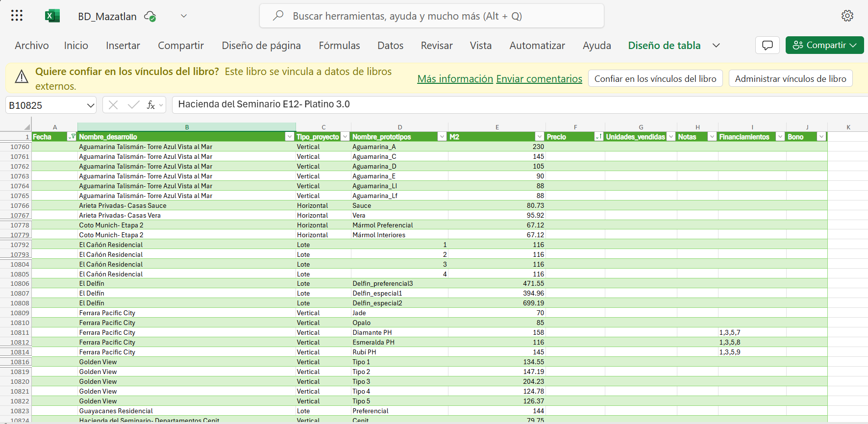Switch to the Fórmulas tab

[339, 46]
